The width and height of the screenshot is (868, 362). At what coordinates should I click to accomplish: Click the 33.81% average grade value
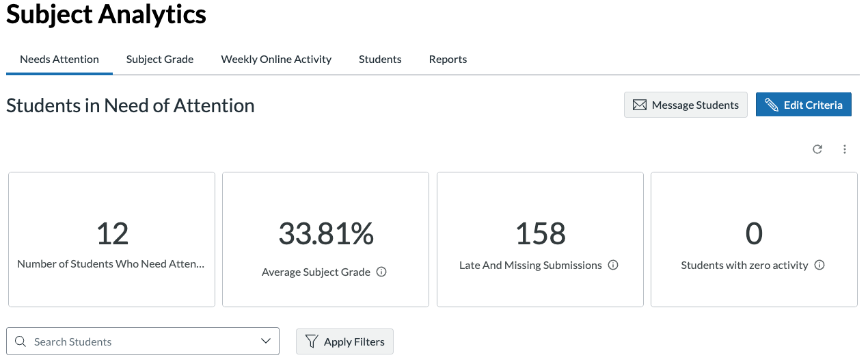tap(326, 234)
